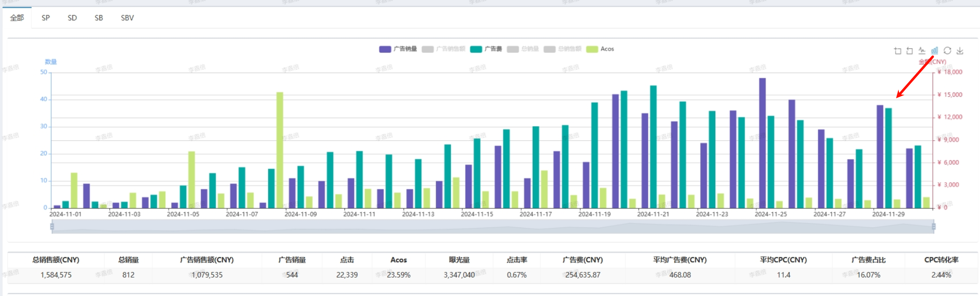Click the right handle of date range slider

(934, 226)
